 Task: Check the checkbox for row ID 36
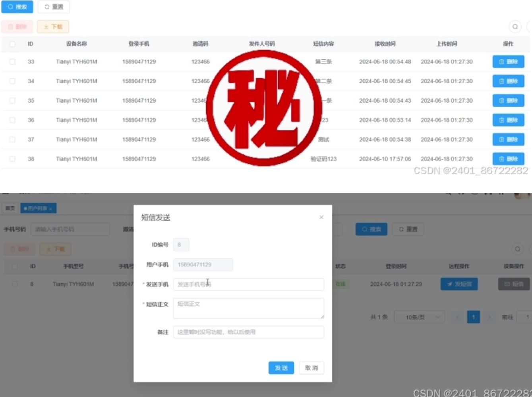[12, 120]
